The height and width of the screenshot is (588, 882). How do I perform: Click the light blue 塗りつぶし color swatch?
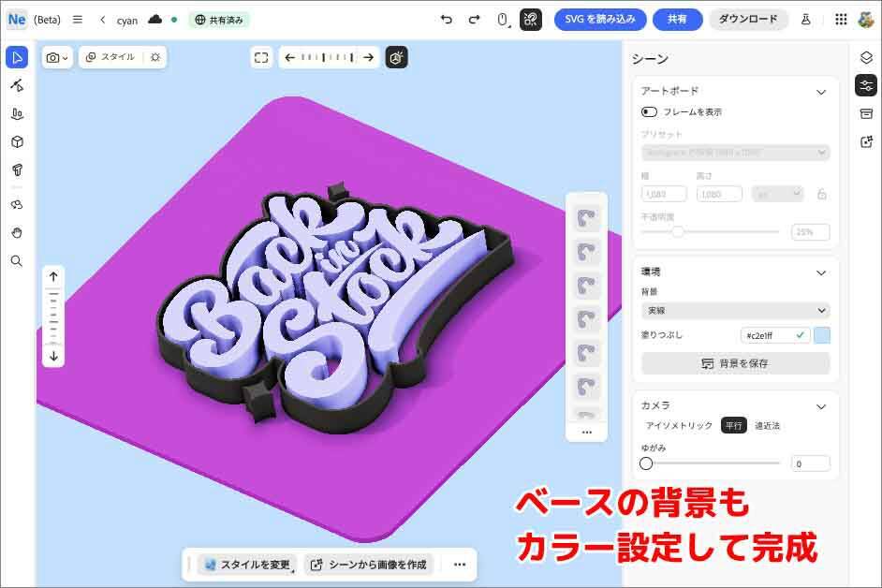click(822, 335)
